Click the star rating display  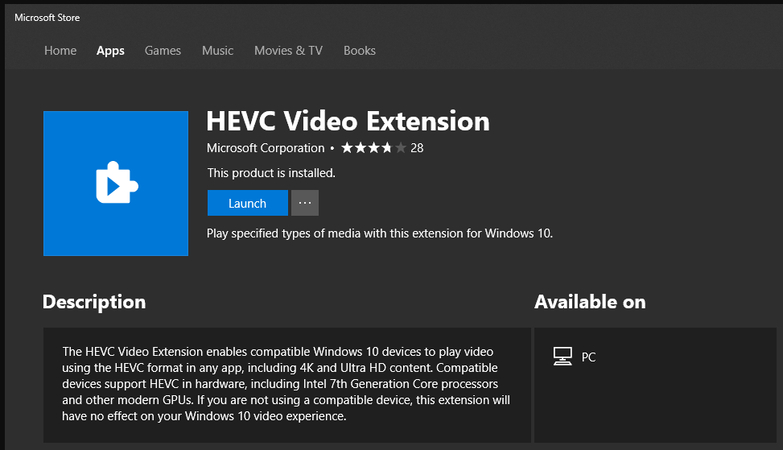373,148
